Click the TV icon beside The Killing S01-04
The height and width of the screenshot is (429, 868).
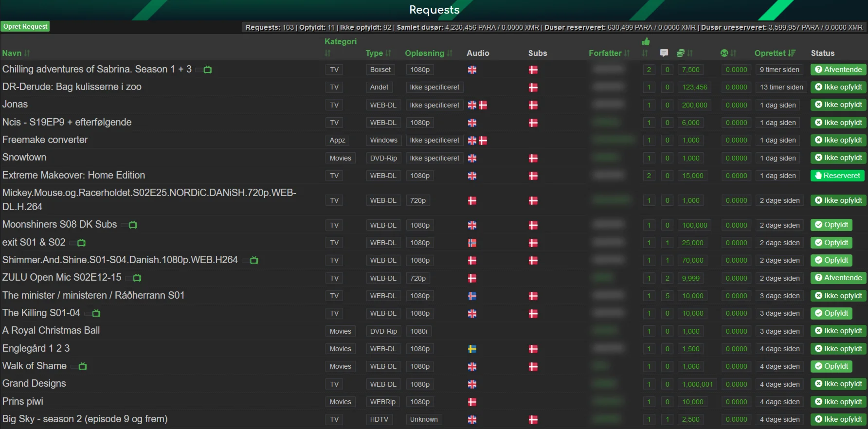(x=96, y=313)
